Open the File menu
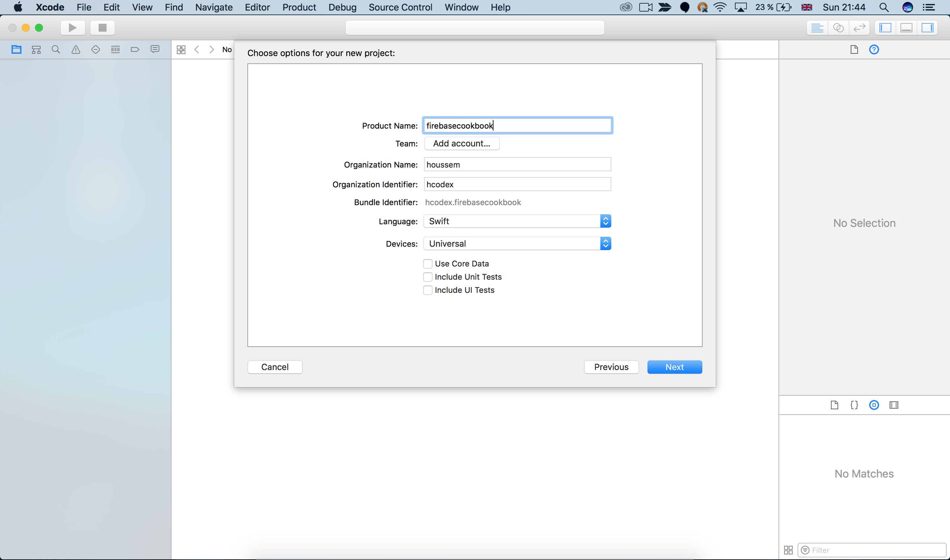Viewport: 950px width, 560px height. 84,7
